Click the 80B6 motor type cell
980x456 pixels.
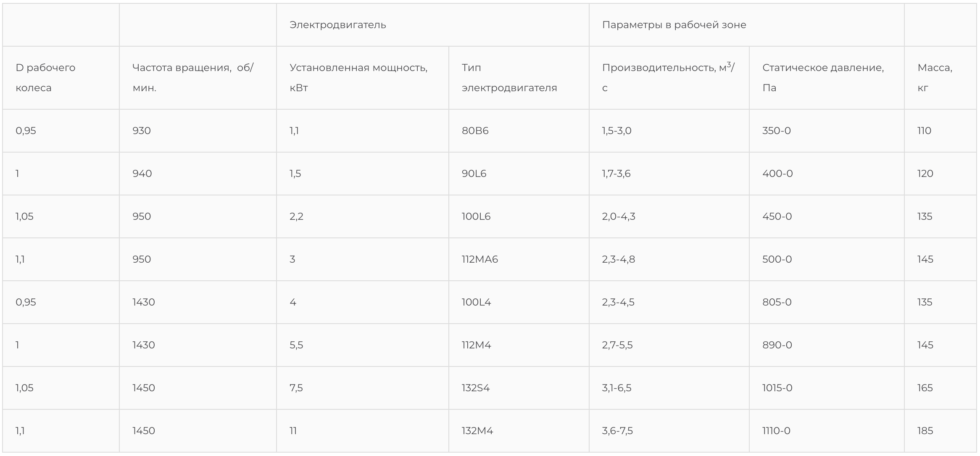(x=475, y=131)
